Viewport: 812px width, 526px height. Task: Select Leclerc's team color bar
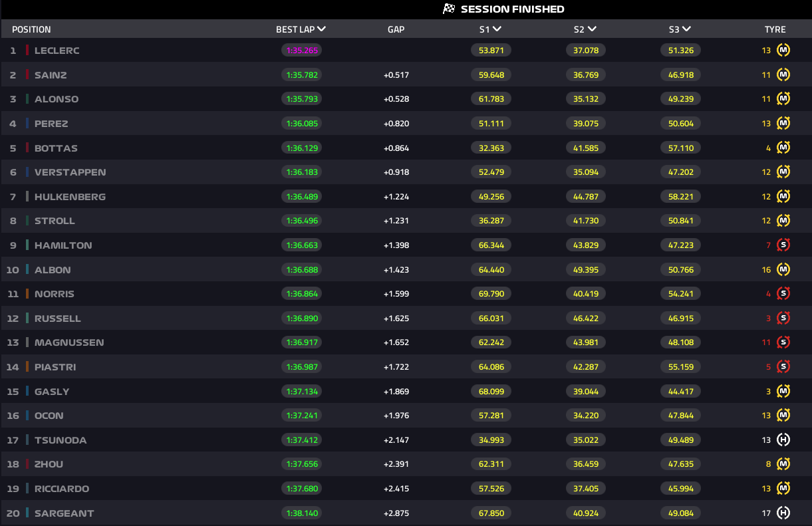click(x=27, y=51)
